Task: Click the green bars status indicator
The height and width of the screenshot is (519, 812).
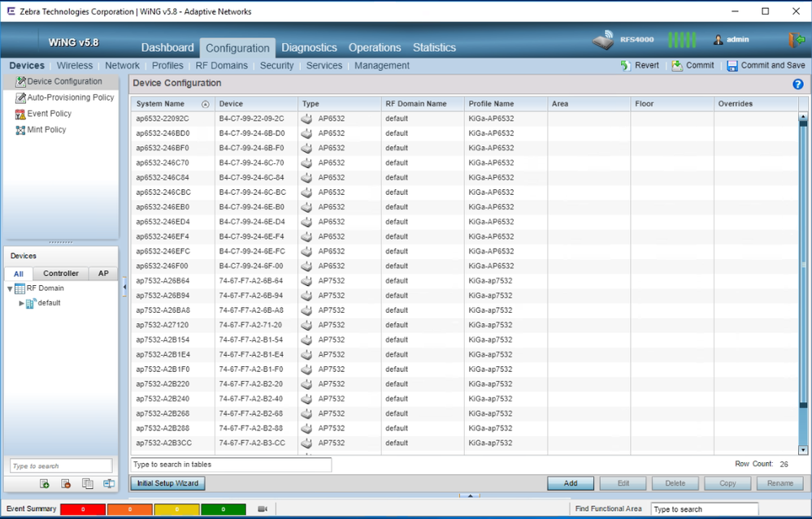Action: click(x=681, y=40)
